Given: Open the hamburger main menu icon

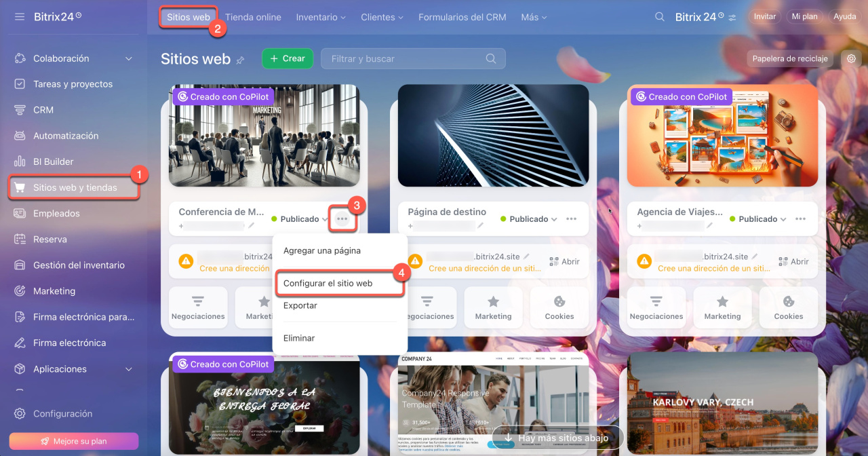Looking at the screenshot, I should pos(20,16).
